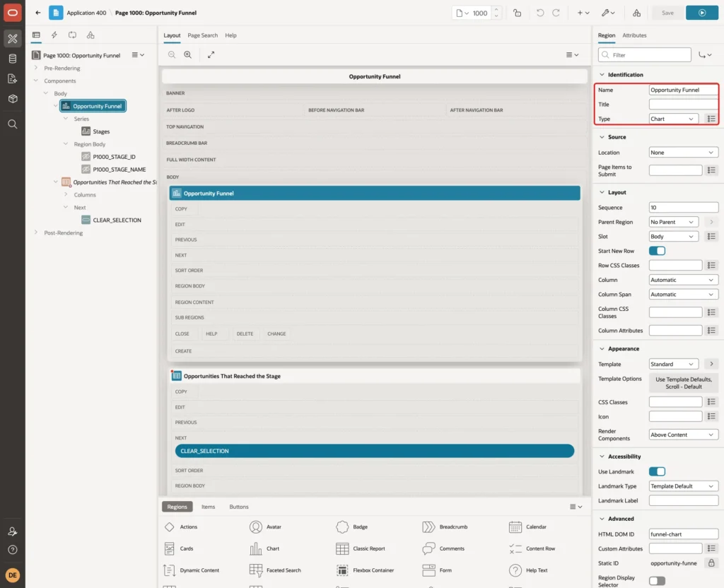Switch to Dynamic Actions lightning tab

[x=54, y=35]
